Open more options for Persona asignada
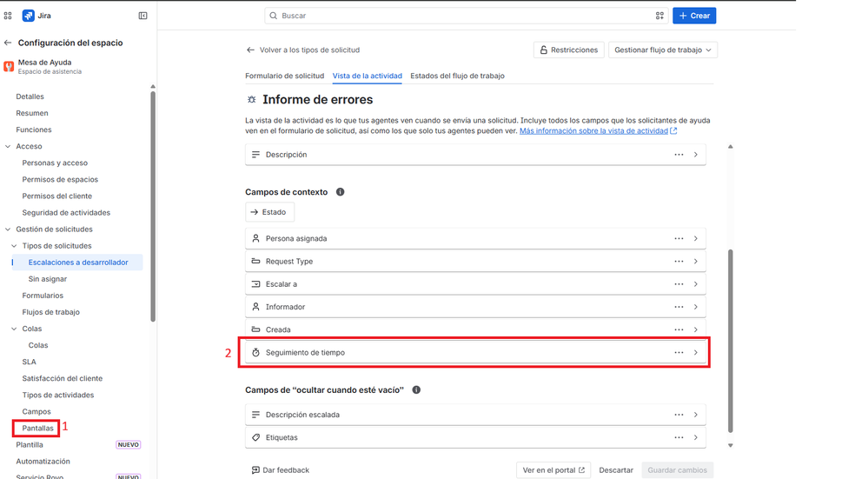 (x=679, y=239)
